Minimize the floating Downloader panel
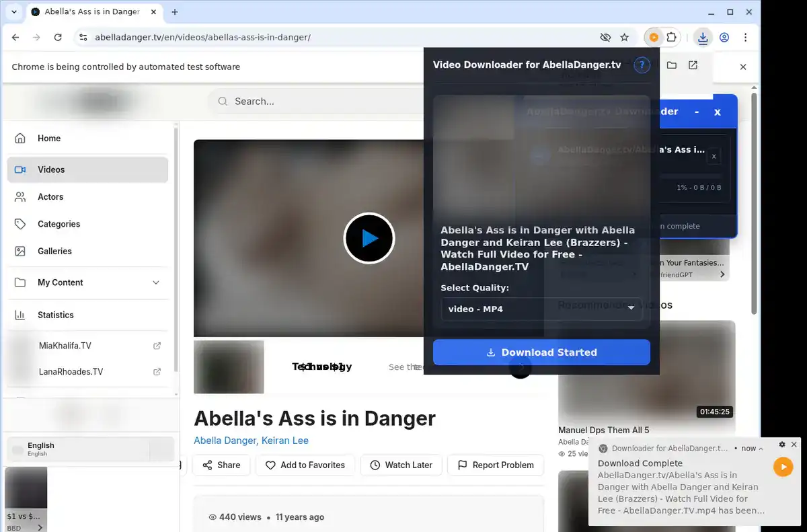 [697, 112]
